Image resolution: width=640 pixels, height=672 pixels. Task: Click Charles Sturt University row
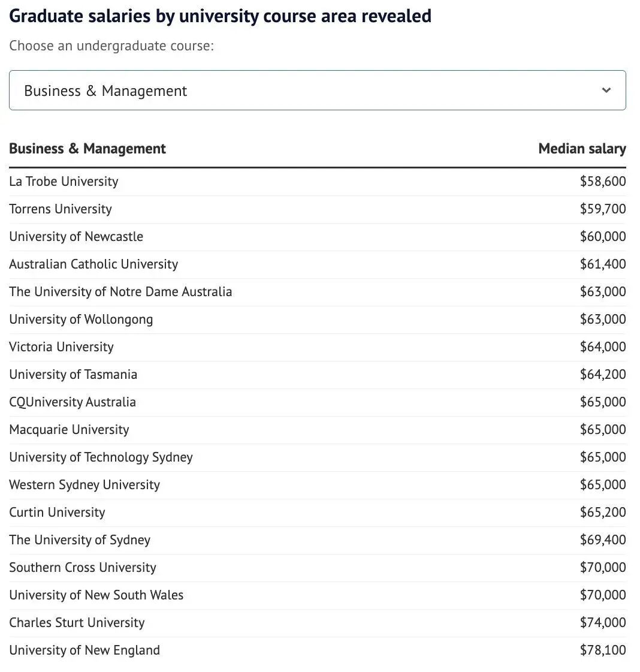(x=77, y=623)
